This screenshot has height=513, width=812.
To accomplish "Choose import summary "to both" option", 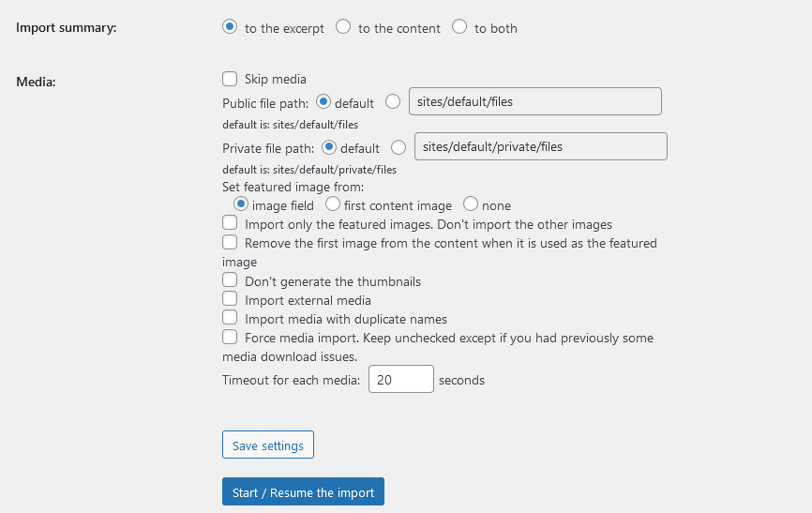I will click(459, 27).
